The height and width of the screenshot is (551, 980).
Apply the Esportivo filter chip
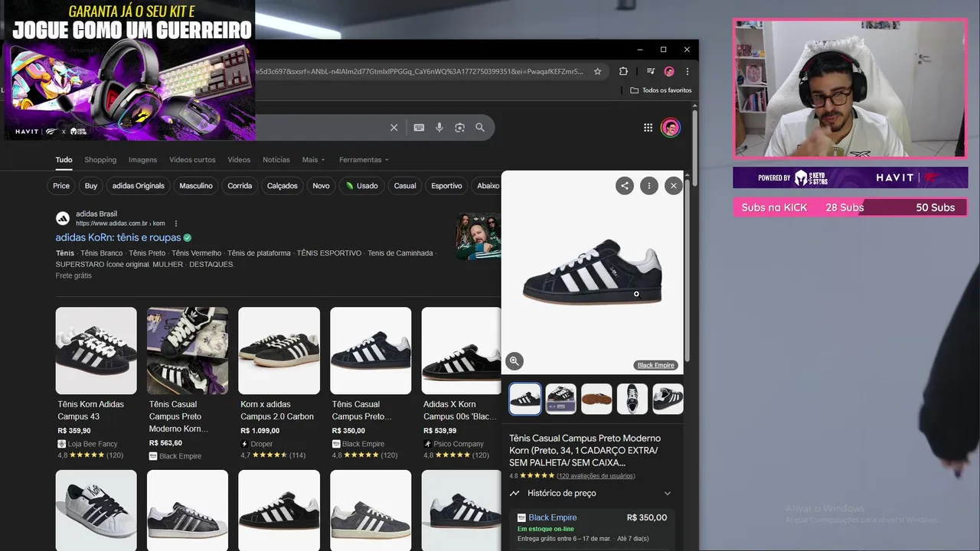pos(446,186)
